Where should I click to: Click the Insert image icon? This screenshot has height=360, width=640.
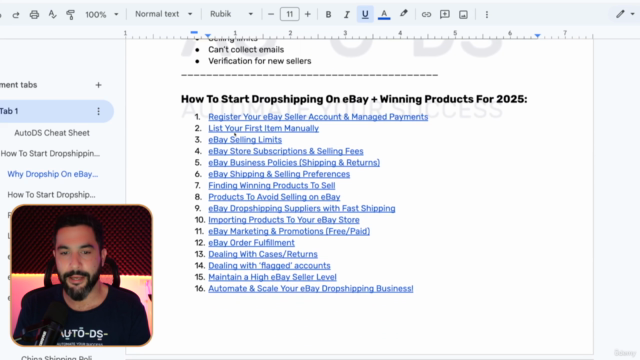click(x=463, y=15)
